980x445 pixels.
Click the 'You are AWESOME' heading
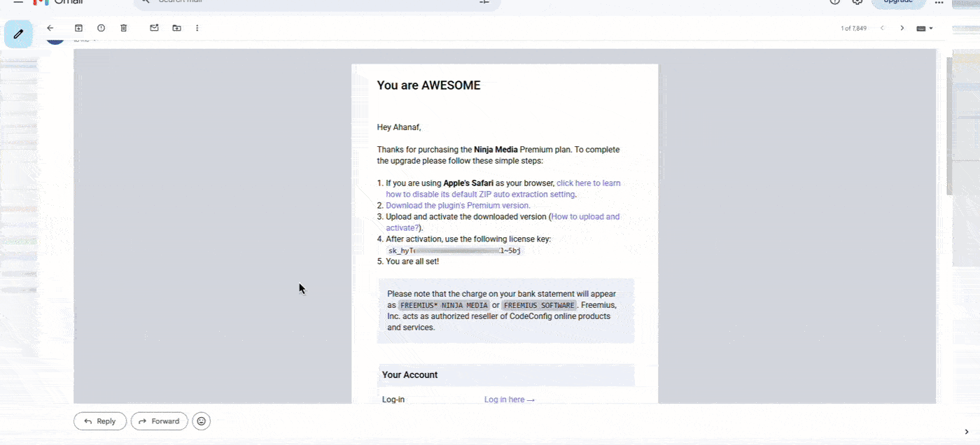[x=428, y=85]
